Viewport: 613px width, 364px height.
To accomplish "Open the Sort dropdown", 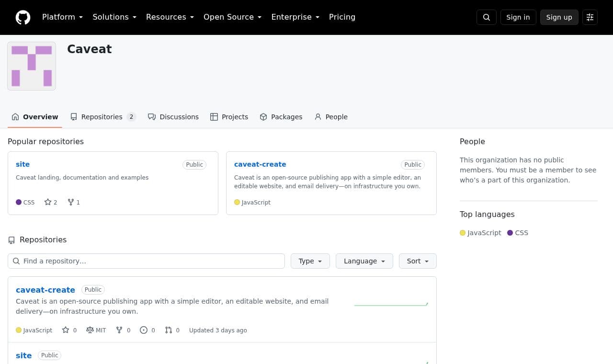I will point(418,261).
